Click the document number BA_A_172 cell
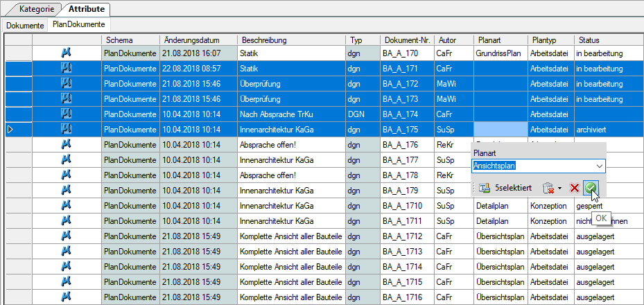 click(x=407, y=83)
